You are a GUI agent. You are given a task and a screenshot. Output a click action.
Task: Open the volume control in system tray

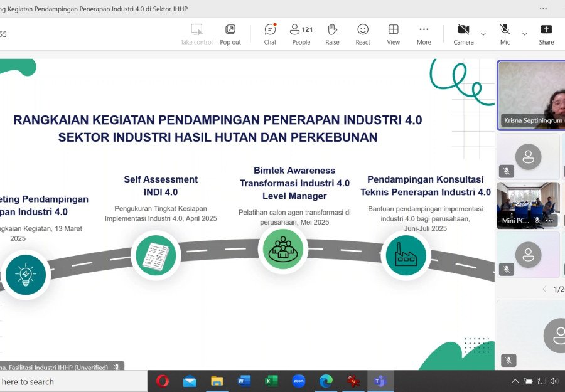coord(554,381)
